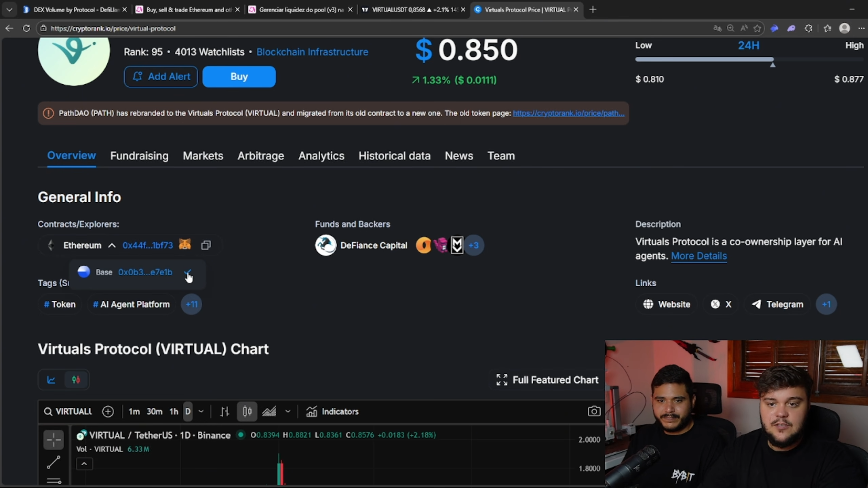Viewport: 868px width, 488px height.
Task: Click the read aloud icon
Action: [x=744, y=28]
